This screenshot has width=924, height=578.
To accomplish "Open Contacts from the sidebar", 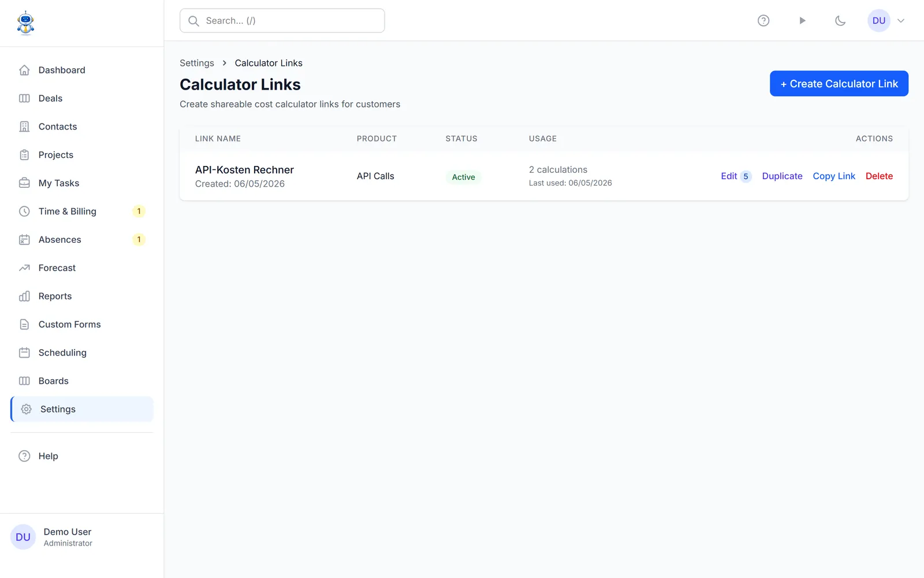I will (x=82, y=127).
